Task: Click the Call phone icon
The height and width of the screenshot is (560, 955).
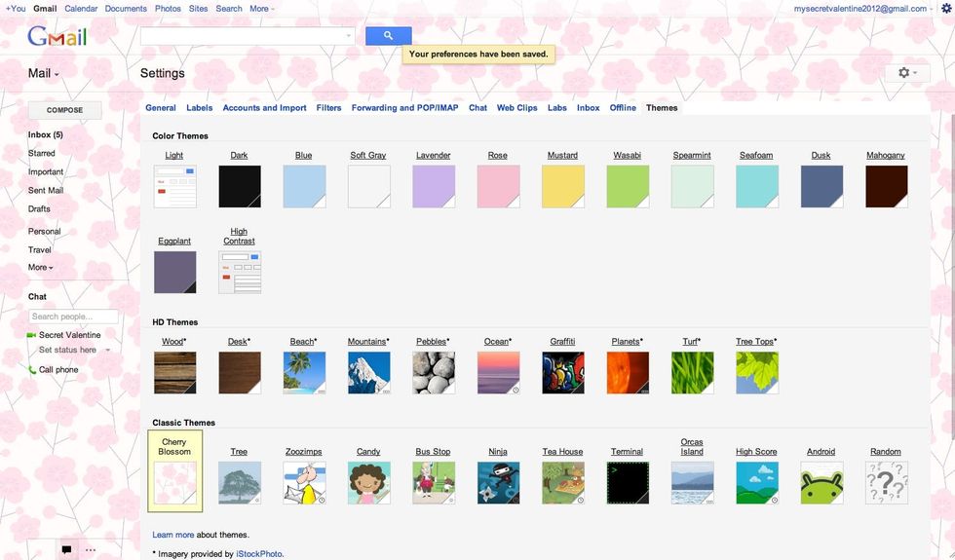Action: pos(32,370)
